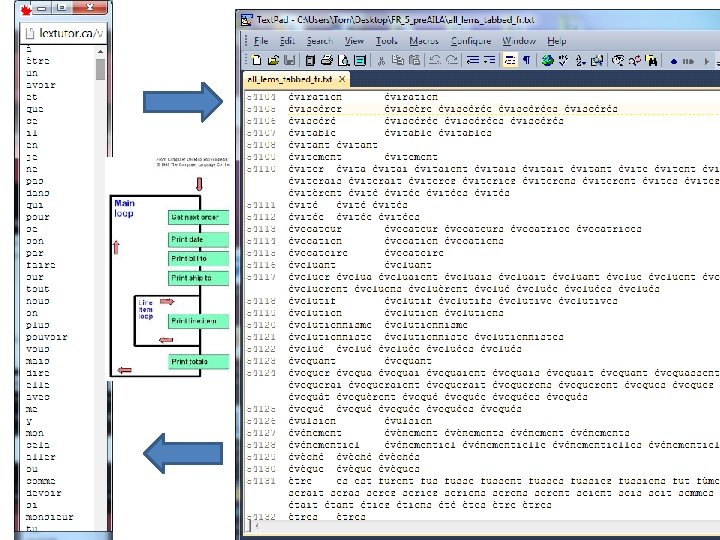Cut the selection with the scissors icon

coord(381,60)
